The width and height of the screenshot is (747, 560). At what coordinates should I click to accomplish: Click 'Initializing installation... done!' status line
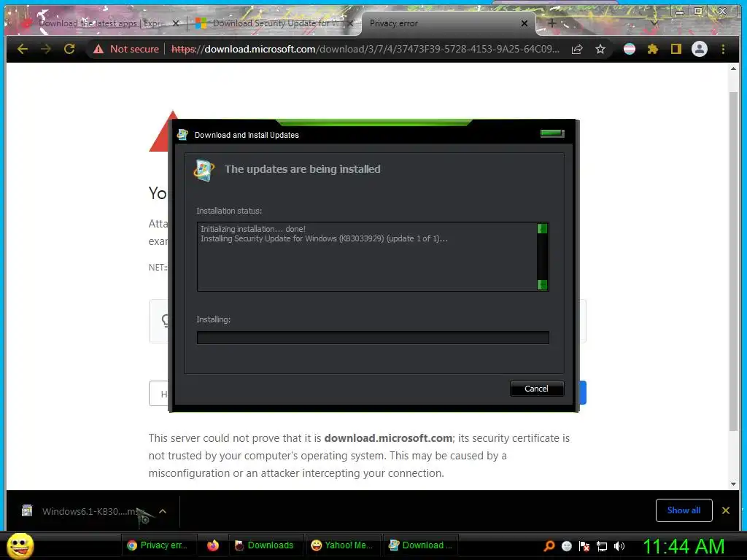253,229
